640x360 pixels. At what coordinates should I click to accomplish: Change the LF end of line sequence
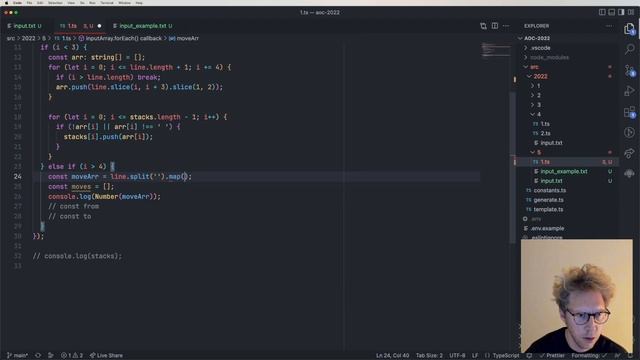(x=475, y=356)
